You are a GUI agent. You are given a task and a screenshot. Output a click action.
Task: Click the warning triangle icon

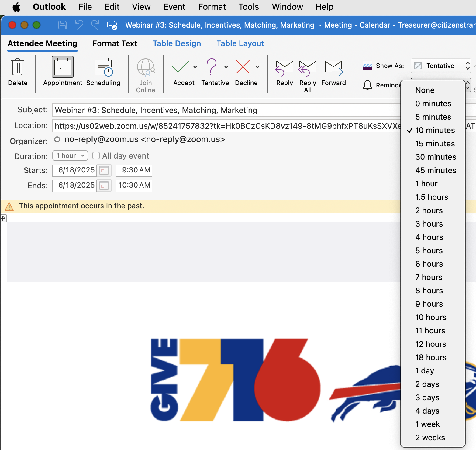(x=9, y=206)
